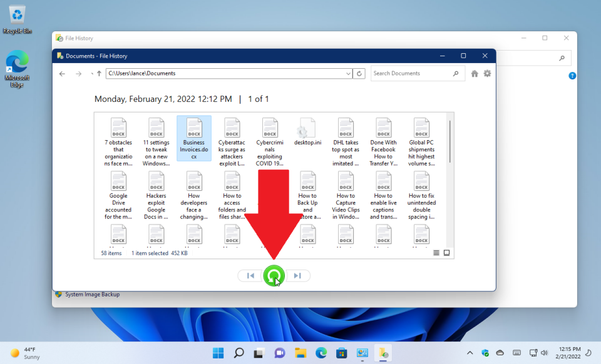Expand the address bar history dropdown
The image size is (601, 364).
click(x=348, y=74)
